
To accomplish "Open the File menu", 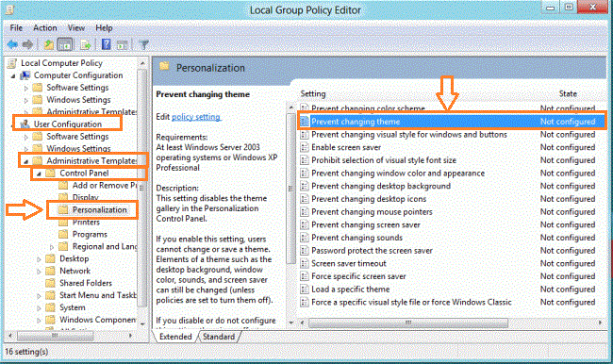I will point(16,27).
